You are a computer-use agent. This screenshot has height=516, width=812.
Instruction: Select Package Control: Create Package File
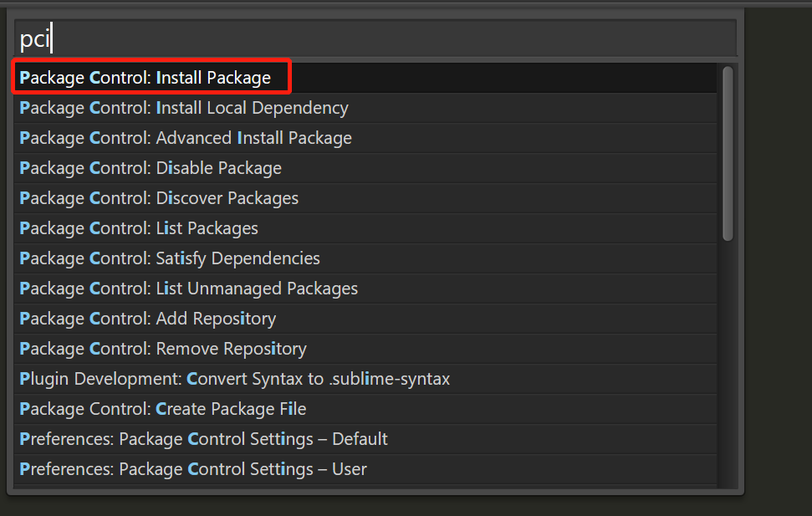[365, 409]
